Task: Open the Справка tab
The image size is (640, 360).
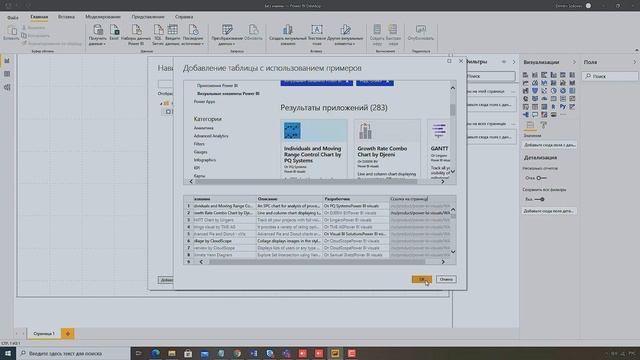Action: [x=184, y=17]
